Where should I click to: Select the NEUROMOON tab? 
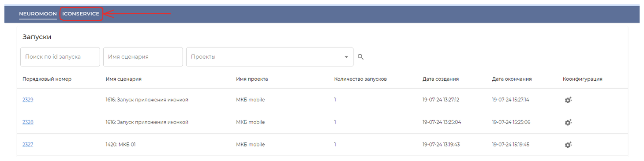click(38, 14)
